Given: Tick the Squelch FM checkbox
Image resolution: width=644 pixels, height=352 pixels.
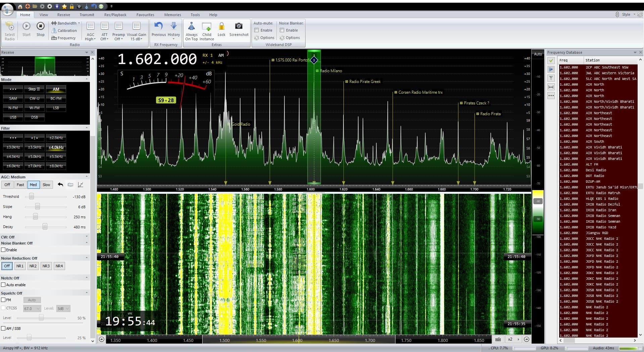Looking at the screenshot, I should (3, 300).
